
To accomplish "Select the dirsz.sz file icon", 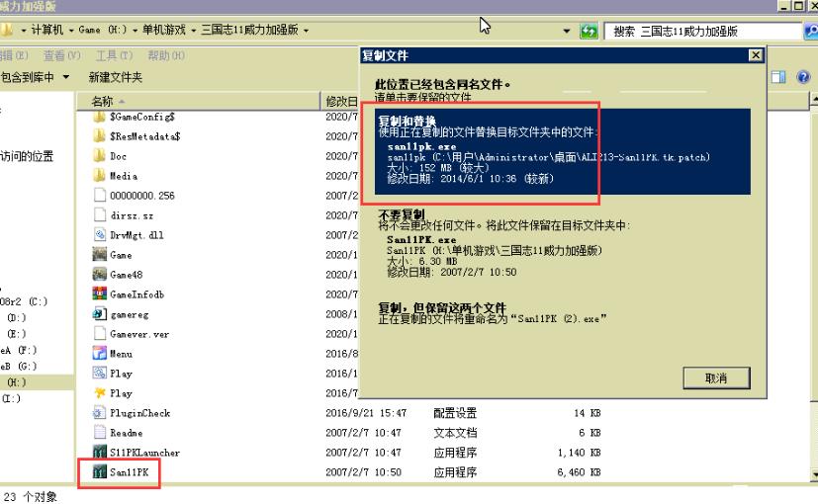I will [x=99, y=214].
